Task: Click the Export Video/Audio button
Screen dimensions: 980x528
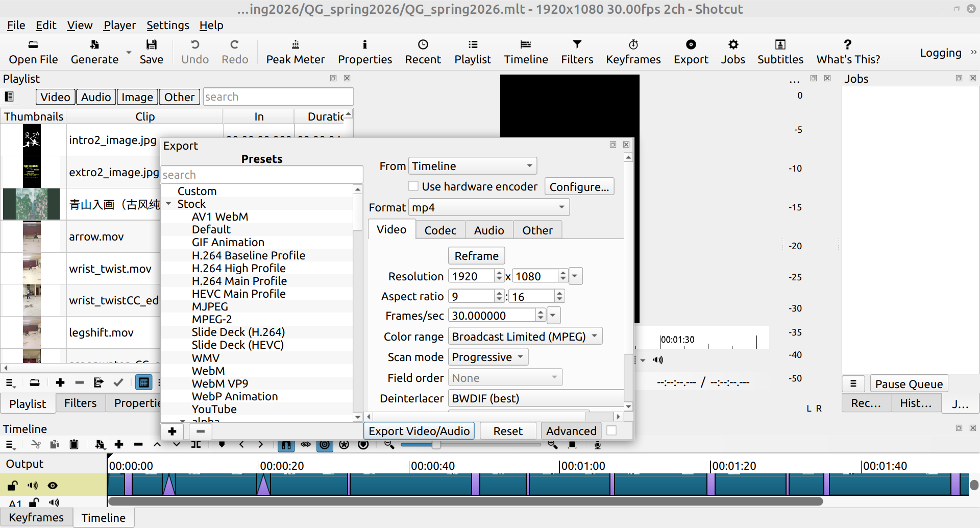Action: [419, 431]
